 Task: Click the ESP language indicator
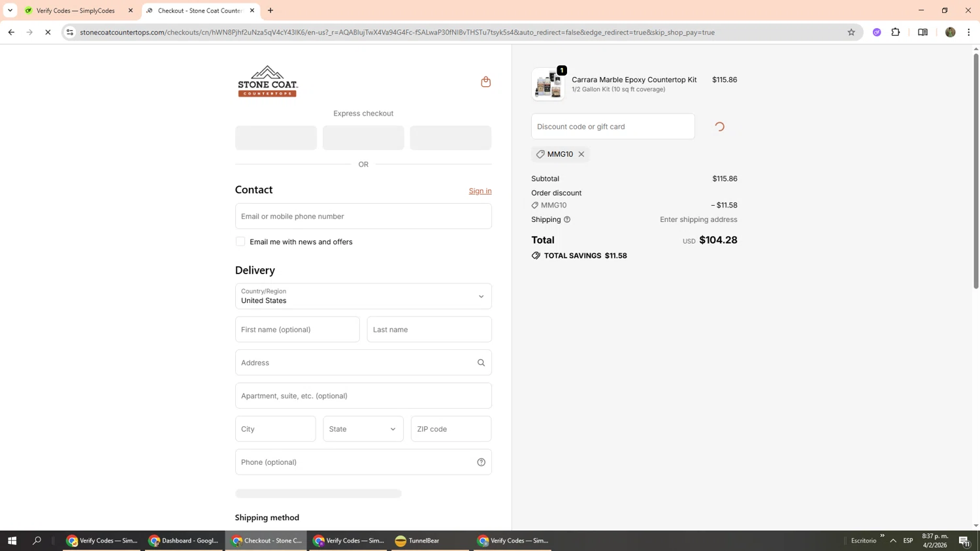908,541
